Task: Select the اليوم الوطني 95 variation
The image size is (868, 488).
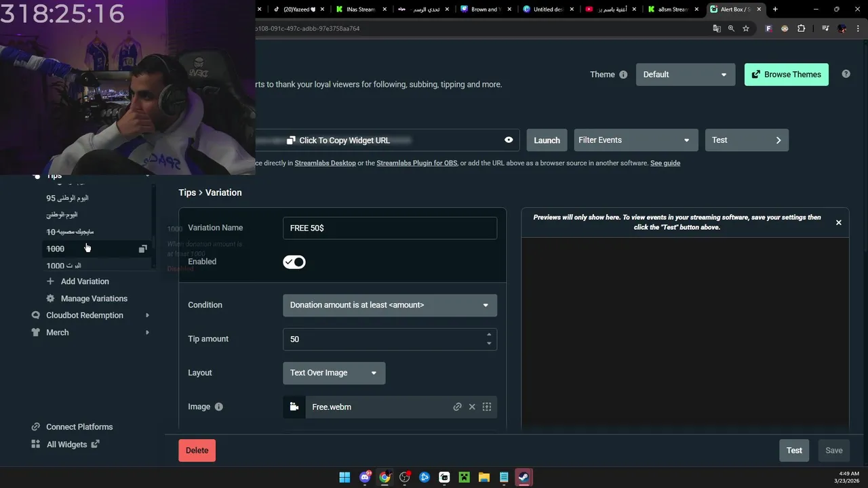Action: tap(67, 198)
